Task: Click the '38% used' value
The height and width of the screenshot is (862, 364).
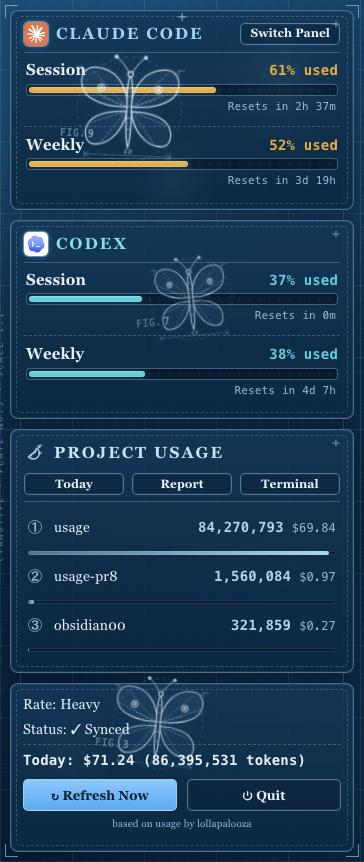Action: coord(304,354)
